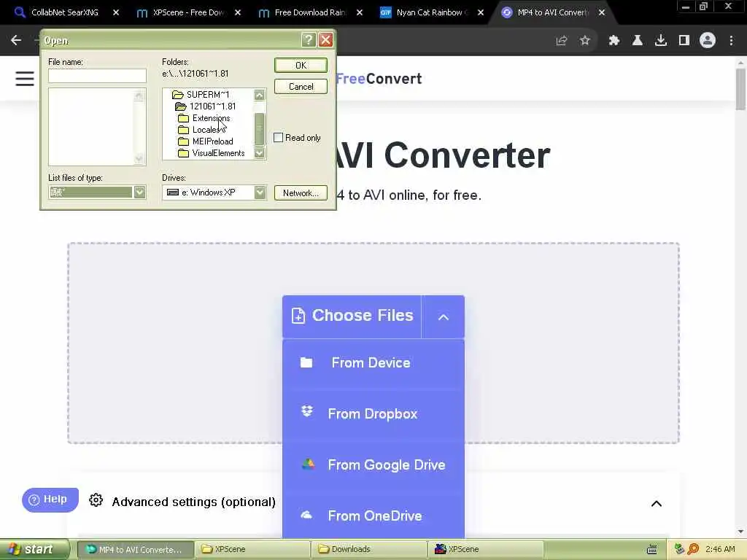Open the List files of type dropdown
Viewport: 747px width, 560px height.
click(x=139, y=192)
